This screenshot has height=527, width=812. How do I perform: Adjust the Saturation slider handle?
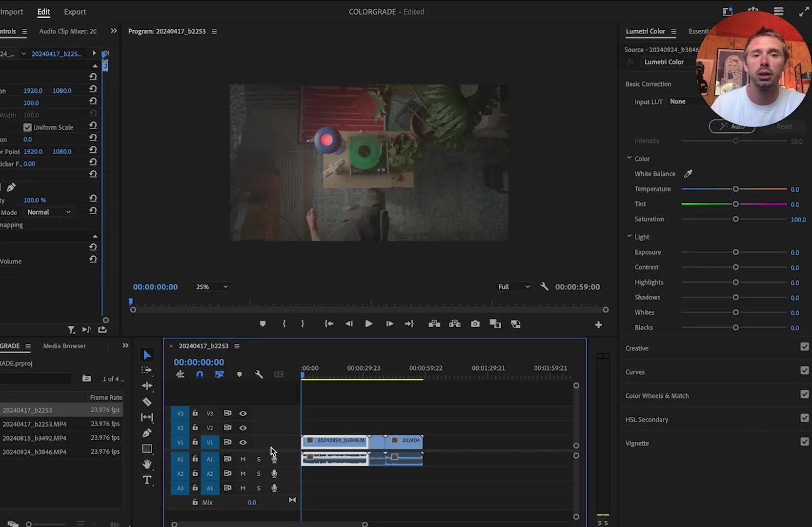735,219
